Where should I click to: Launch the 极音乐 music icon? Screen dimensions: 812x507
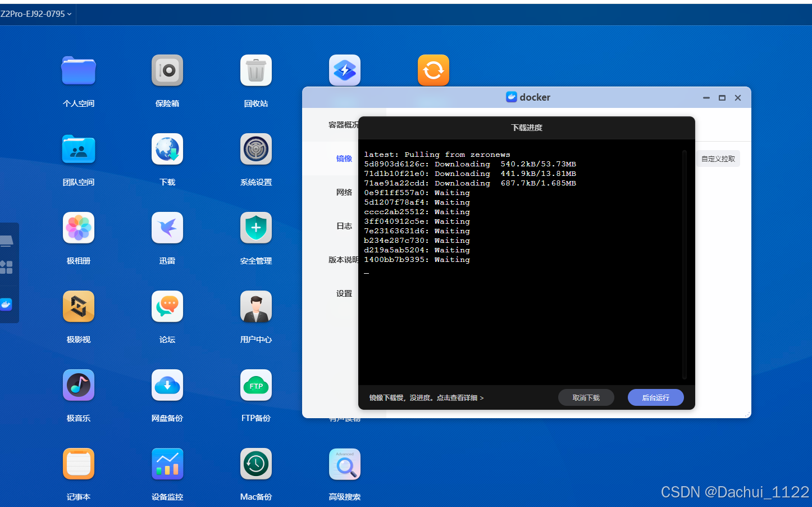tap(79, 385)
